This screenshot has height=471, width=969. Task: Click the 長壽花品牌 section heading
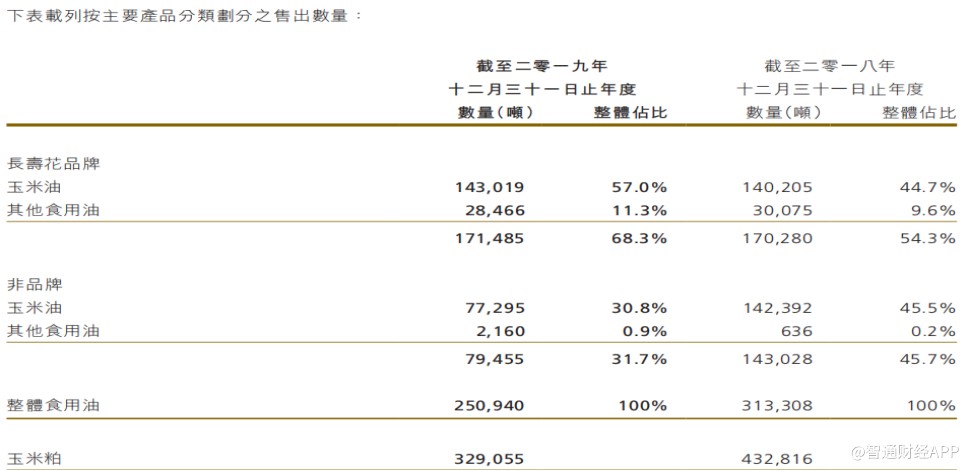[54, 164]
